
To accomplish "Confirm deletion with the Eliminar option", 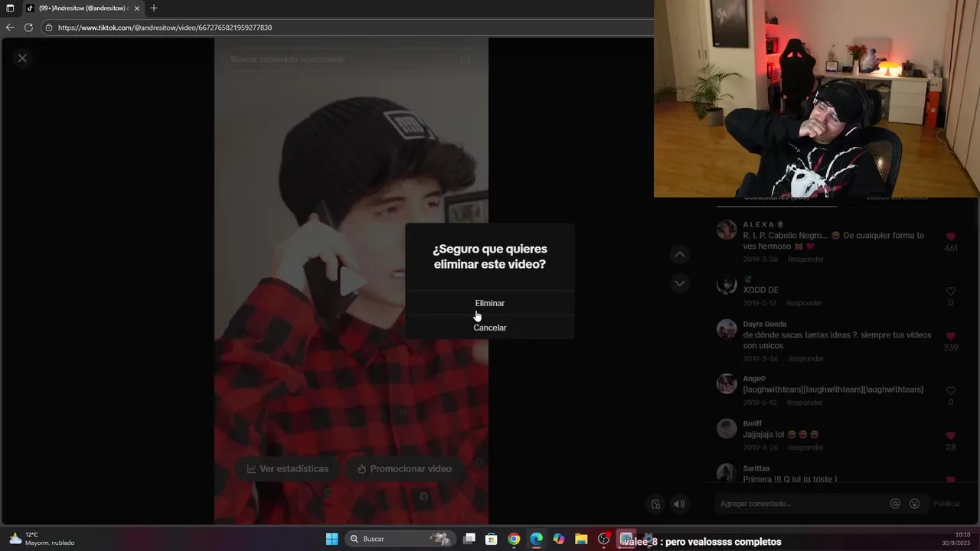I will pos(490,303).
